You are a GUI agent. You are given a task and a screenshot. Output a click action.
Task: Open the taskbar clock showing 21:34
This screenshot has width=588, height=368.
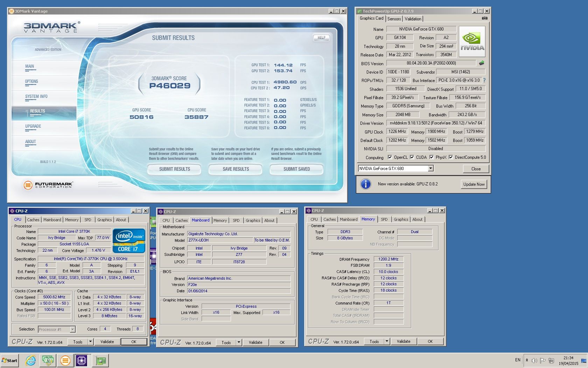click(x=568, y=361)
